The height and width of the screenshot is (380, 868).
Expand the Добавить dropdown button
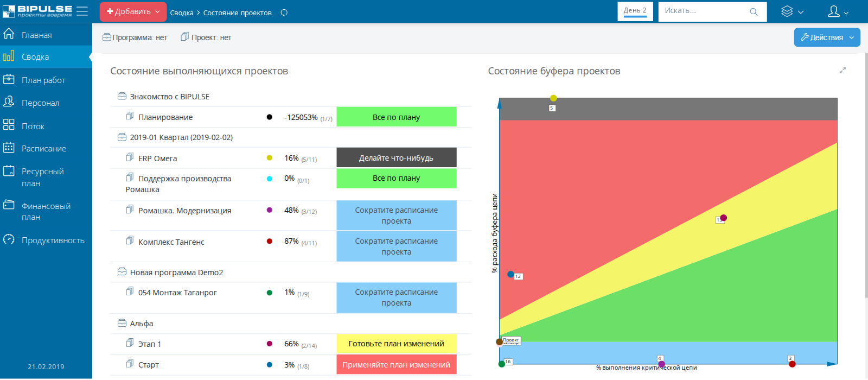pyautogui.click(x=133, y=11)
